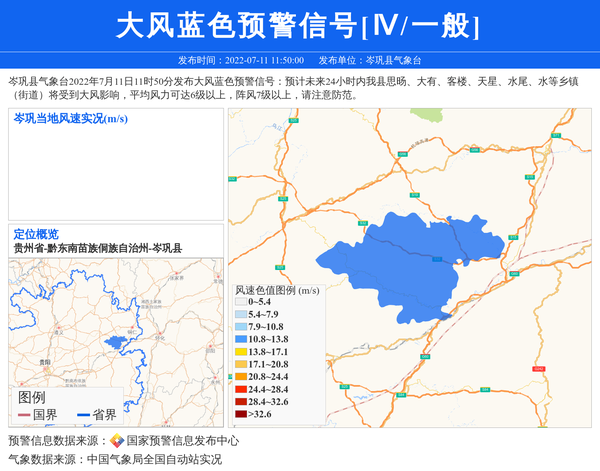The width and height of the screenshot is (600, 471).
Task: Select the 5.4~7.9 legend color swatch
Action: 240,315
